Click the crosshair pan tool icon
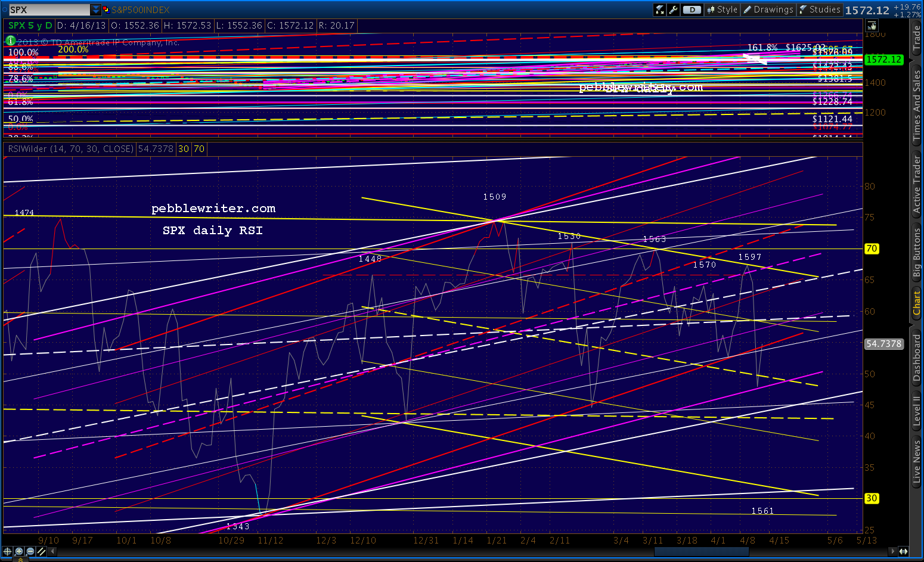Screen dimensions: 924x562 point(8,551)
